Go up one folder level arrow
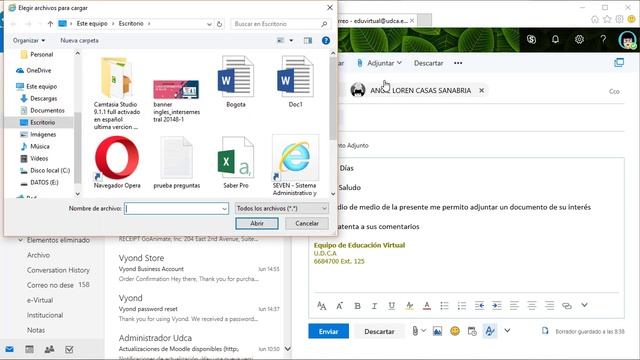Viewport: 640px width, 360px height. click(50, 24)
